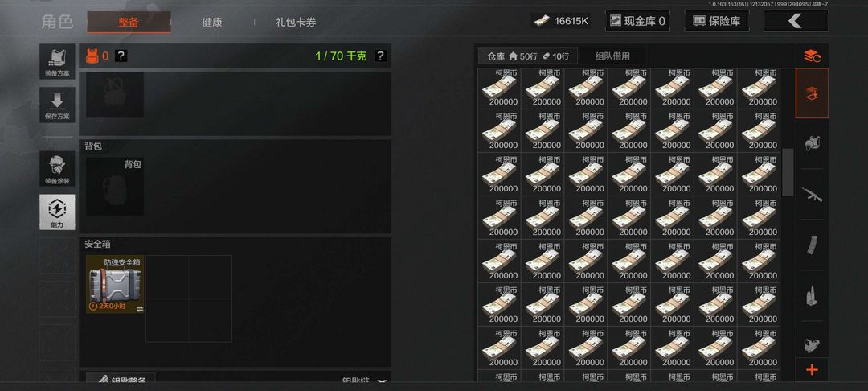The width and height of the screenshot is (868, 391).
Task: Open the 装备涂装 equipment skin icon
Action: [x=57, y=168]
